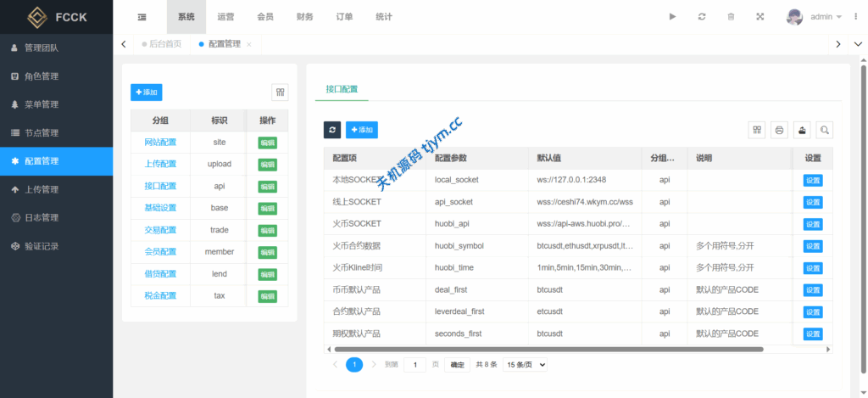
Task: Open 上传管理 in the sidebar
Action: click(x=57, y=189)
